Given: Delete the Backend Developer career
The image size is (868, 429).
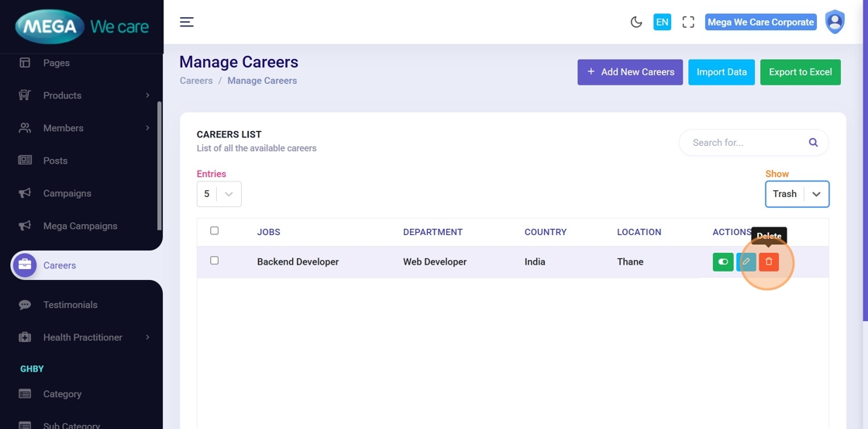Looking at the screenshot, I should pos(769,262).
